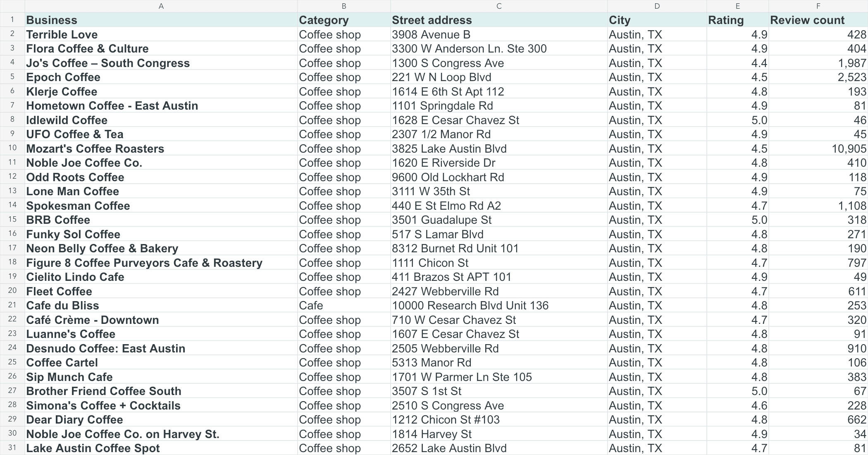The width and height of the screenshot is (868, 455).
Task: Select the Fleet Coffee cell
Action: [161, 291]
